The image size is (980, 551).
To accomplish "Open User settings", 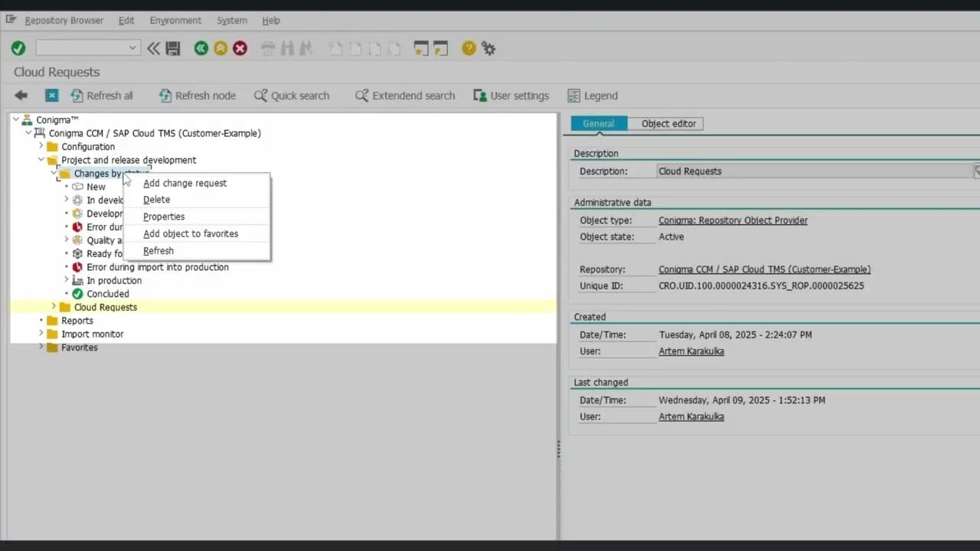I will click(x=511, y=96).
